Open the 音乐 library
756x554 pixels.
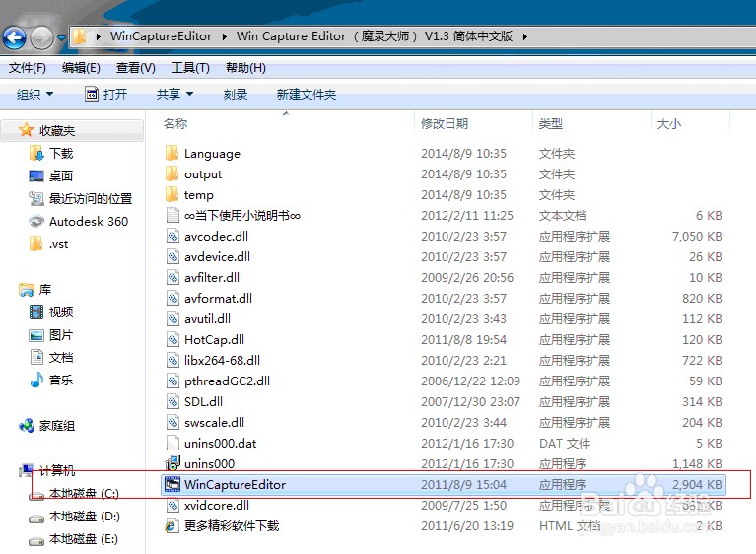[51, 380]
